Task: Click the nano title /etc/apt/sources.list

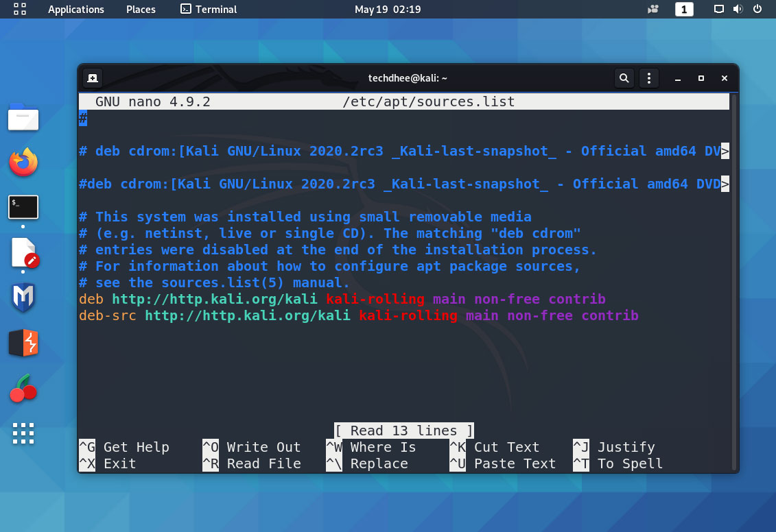Action: 429,102
